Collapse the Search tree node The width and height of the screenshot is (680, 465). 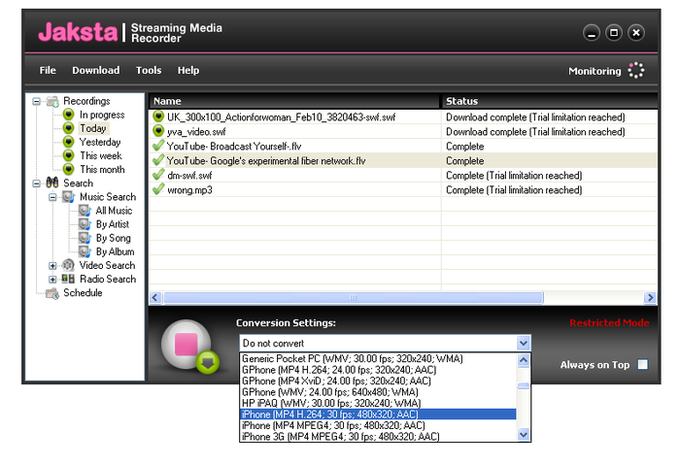tap(36, 183)
